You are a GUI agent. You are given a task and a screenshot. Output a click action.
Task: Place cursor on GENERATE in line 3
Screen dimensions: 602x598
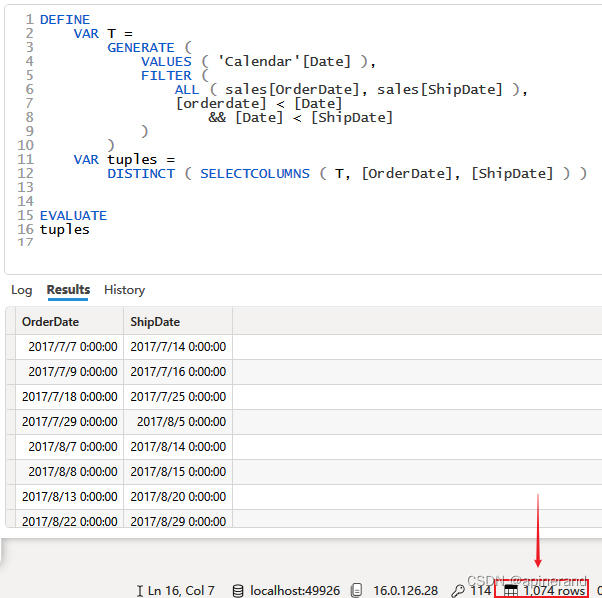(141, 48)
